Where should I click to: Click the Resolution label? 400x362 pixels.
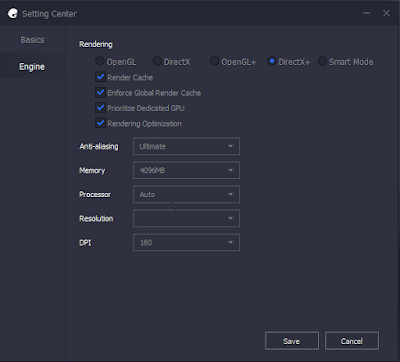(x=96, y=218)
